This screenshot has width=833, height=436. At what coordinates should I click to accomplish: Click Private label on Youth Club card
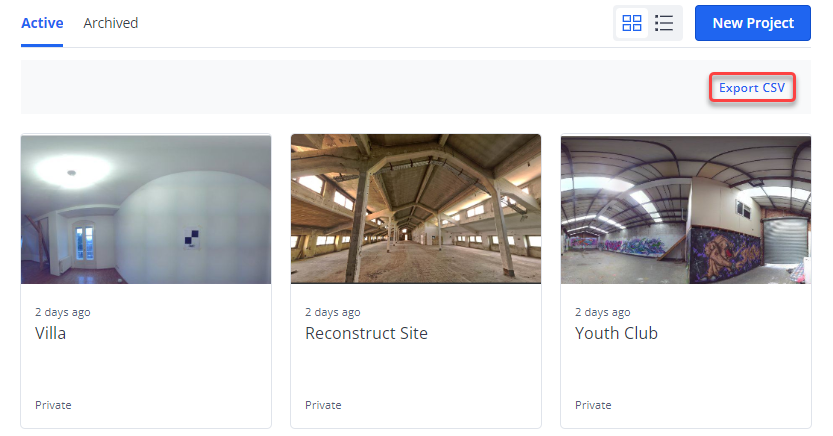(x=593, y=405)
